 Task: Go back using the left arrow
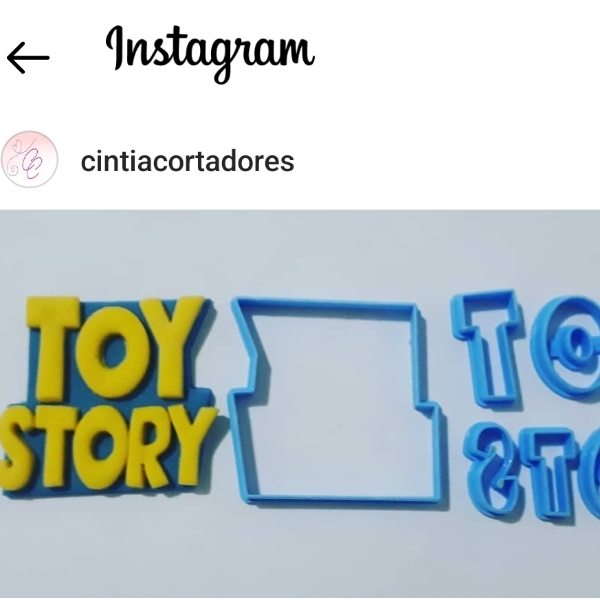(28, 58)
